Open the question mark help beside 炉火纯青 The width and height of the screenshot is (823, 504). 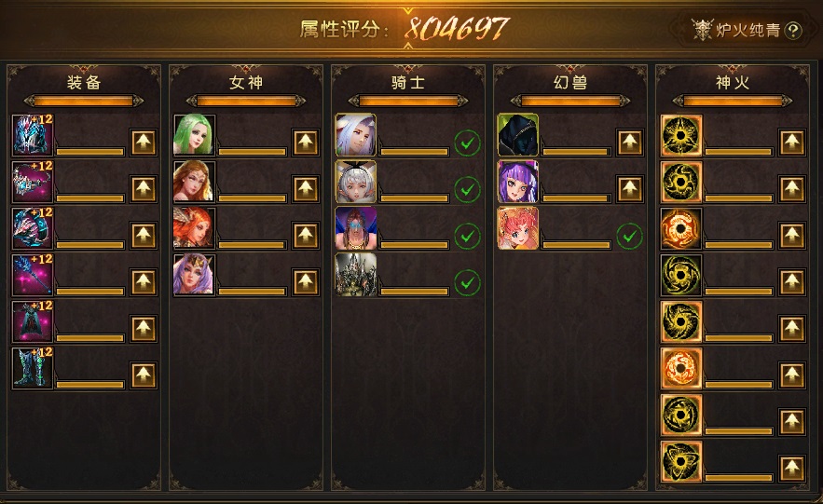(793, 31)
